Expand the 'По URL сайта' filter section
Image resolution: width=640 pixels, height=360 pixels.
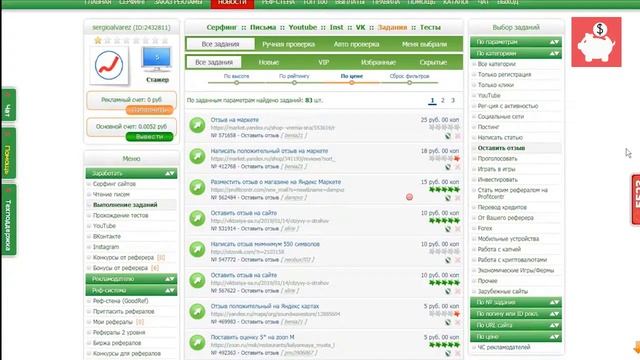coord(516,325)
